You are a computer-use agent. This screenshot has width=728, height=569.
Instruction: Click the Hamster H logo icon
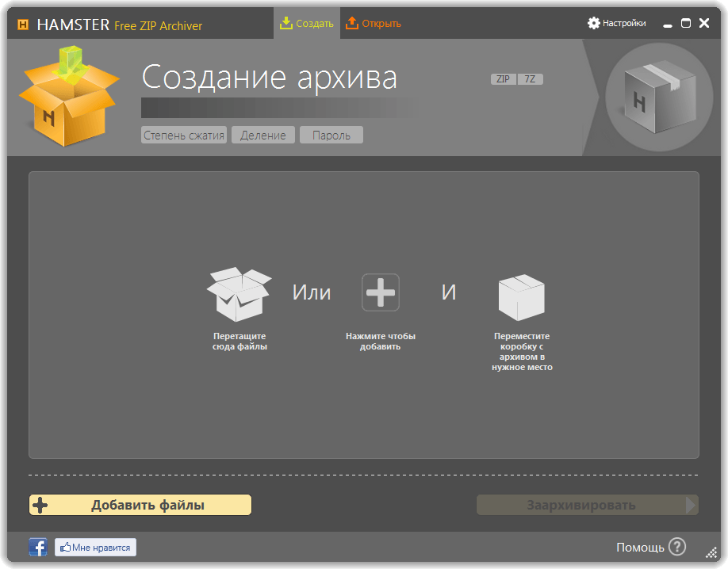click(x=23, y=24)
